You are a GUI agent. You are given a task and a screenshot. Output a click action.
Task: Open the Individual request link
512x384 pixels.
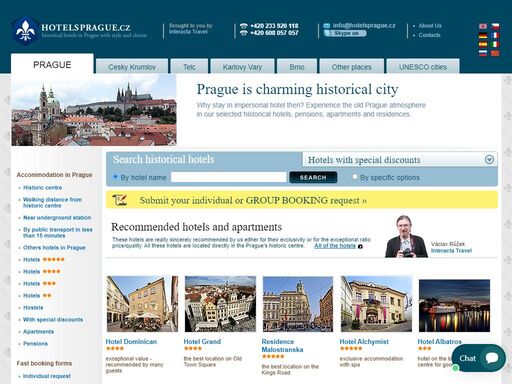tap(47, 376)
